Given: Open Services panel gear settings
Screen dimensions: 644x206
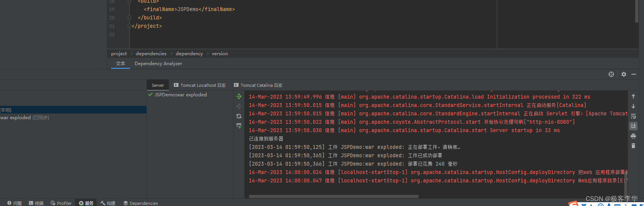Looking at the screenshot, I should point(624,74).
